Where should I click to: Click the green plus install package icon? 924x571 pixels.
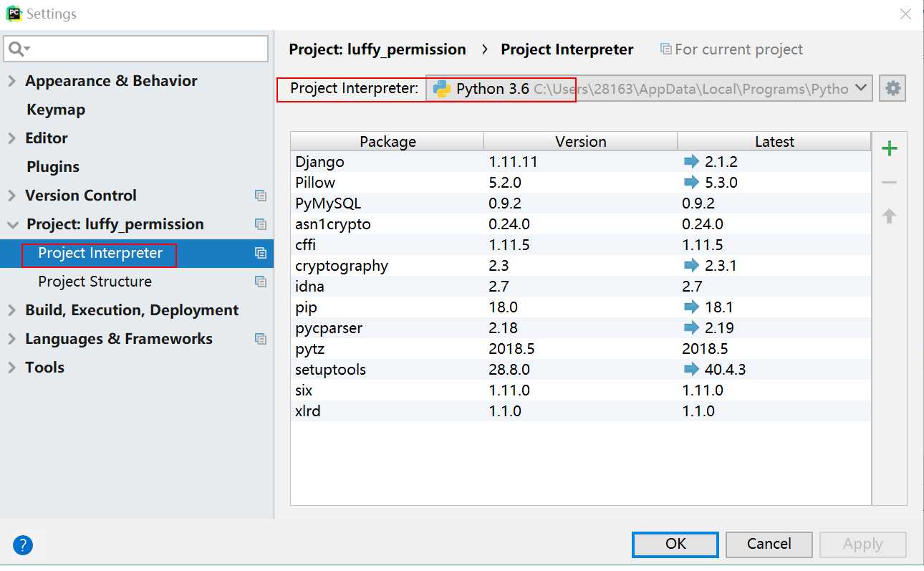point(889,148)
